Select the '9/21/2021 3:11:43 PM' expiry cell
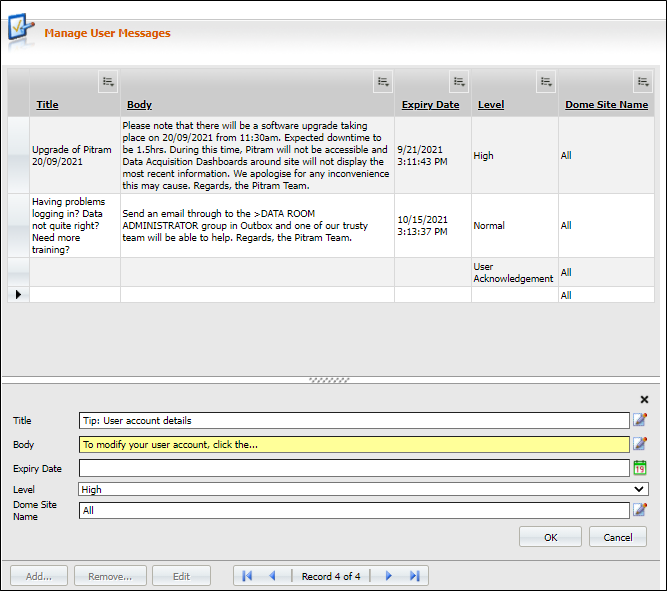 tap(433, 155)
